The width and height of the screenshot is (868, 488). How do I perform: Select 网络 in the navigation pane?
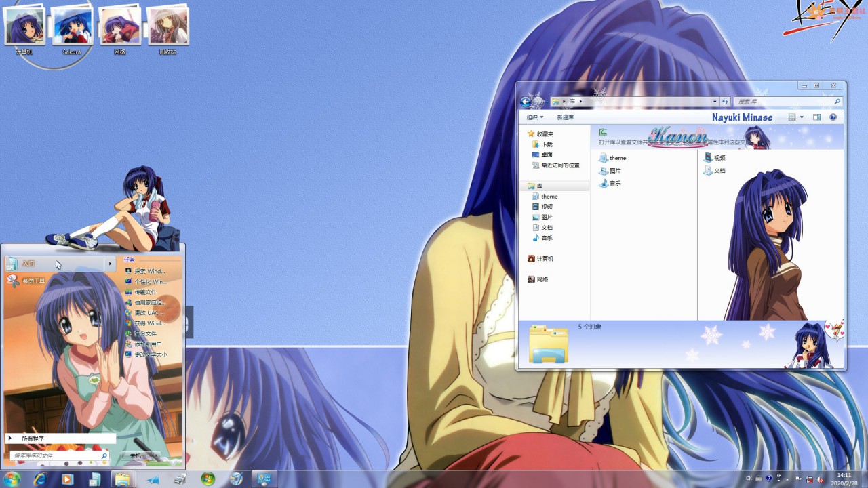point(538,279)
